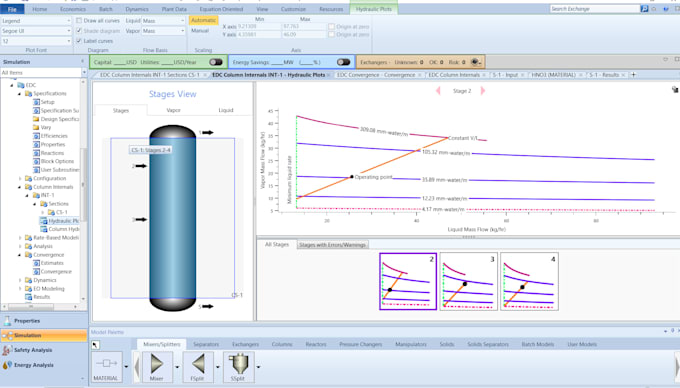Switch on economics Capital toggle
Screen dimensions: 680x388
click(x=216, y=62)
